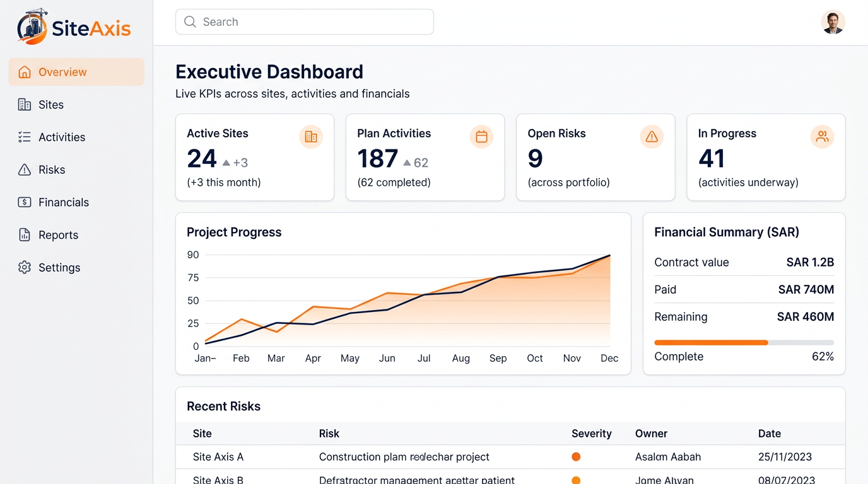Navigate to Risks in the sidebar
868x484 pixels.
tap(76, 170)
